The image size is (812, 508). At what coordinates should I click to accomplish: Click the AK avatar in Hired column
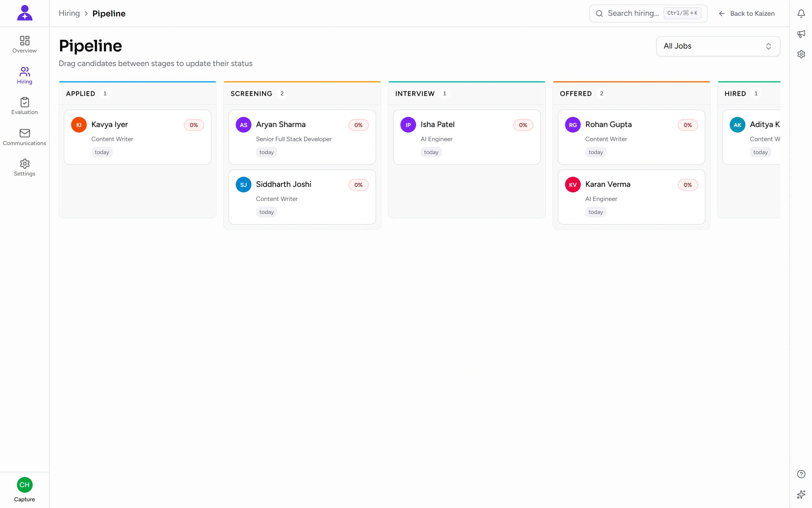738,125
